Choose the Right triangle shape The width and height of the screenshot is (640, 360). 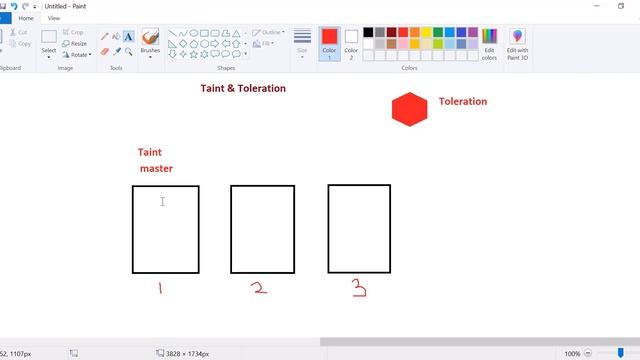coord(173,44)
